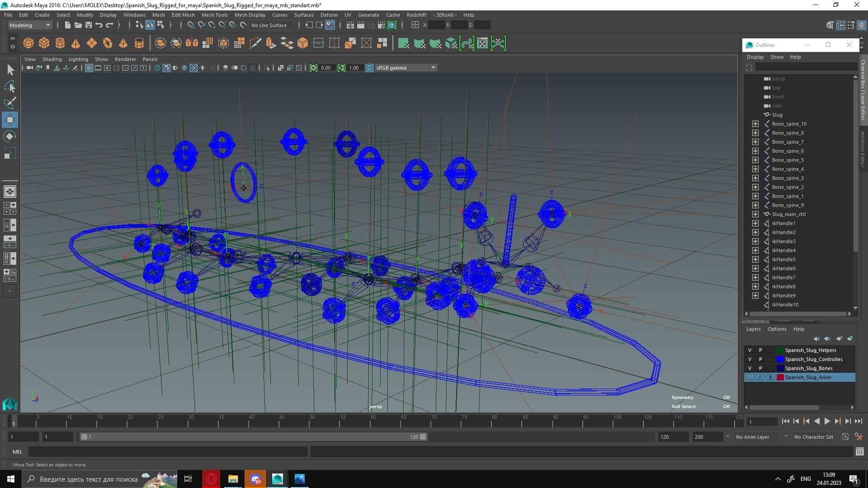Go to the end of the playback range
Viewport: 868px width, 488px height.
tap(858, 421)
